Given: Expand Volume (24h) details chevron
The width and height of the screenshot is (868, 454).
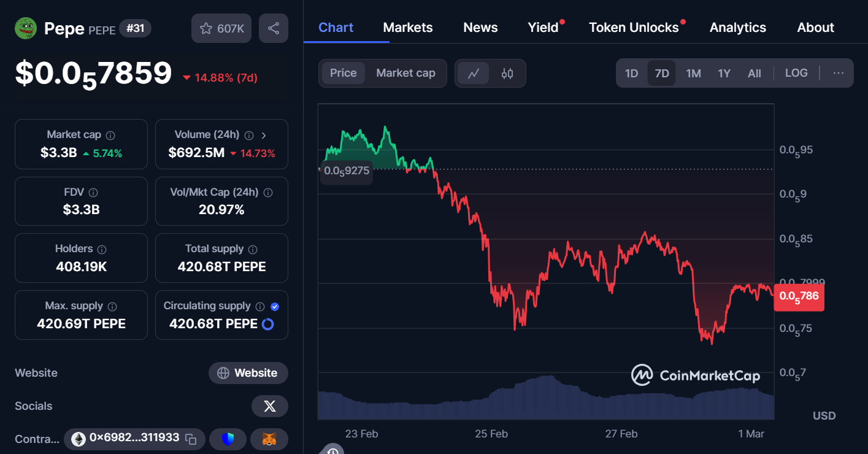Looking at the screenshot, I should pos(264,135).
